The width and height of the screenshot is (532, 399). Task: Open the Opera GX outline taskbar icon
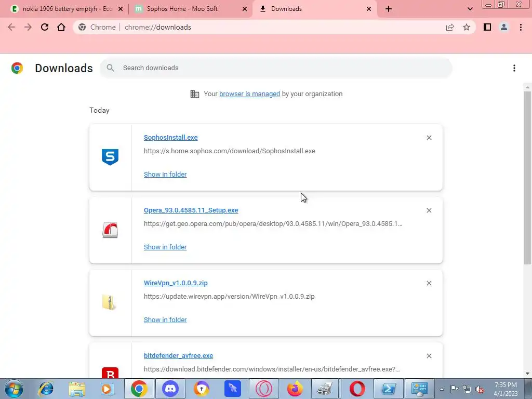click(x=263, y=389)
